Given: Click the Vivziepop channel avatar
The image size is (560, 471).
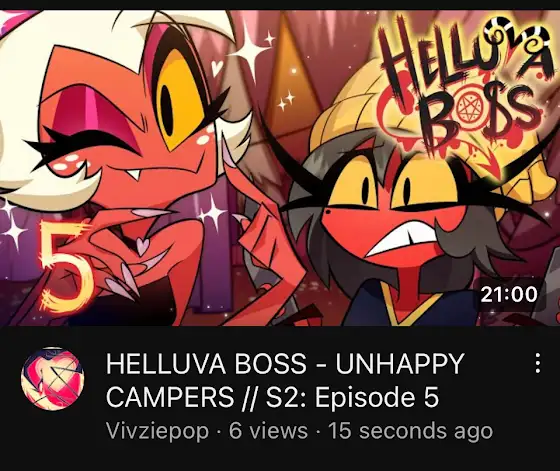Looking at the screenshot, I should click(52, 379).
